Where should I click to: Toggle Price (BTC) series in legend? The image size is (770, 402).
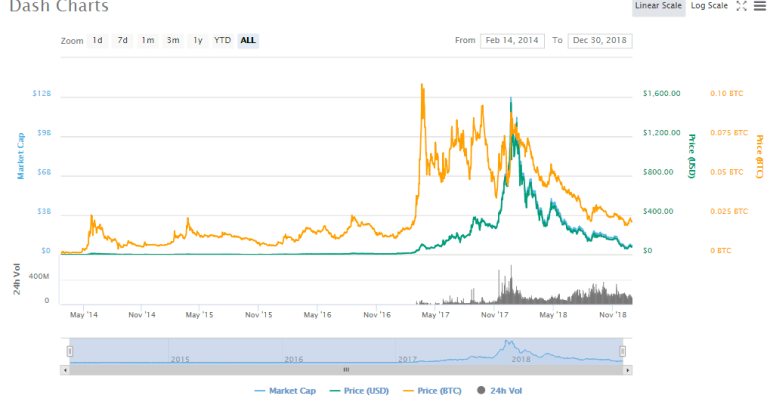[432, 391]
